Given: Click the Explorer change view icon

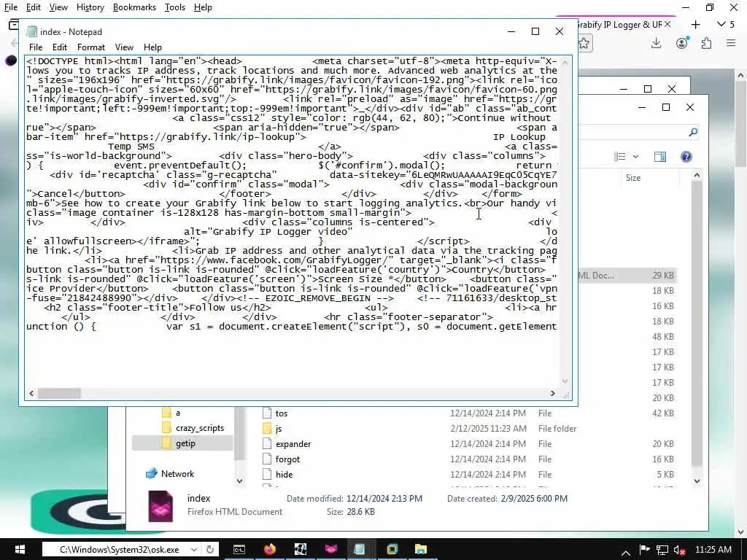Looking at the screenshot, I should coord(619,157).
